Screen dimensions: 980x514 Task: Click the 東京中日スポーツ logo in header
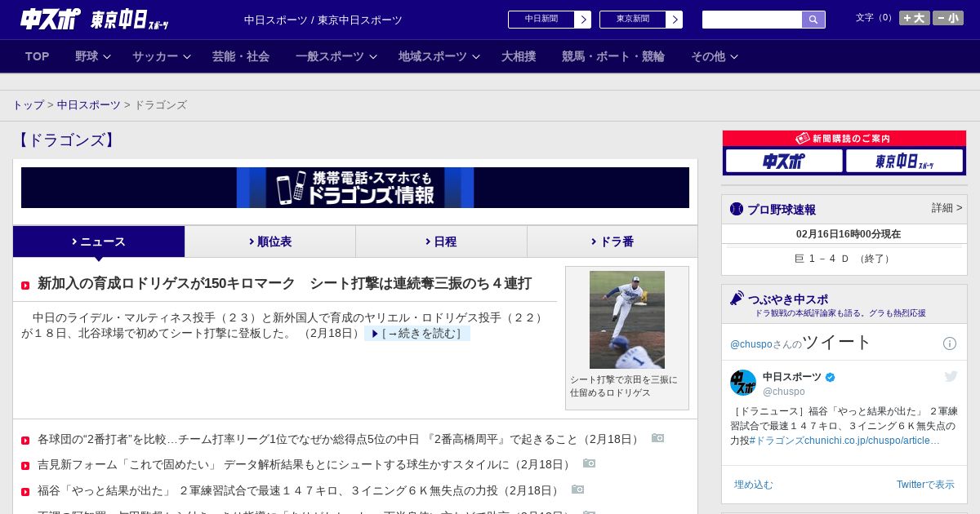[x=129, y=20]
